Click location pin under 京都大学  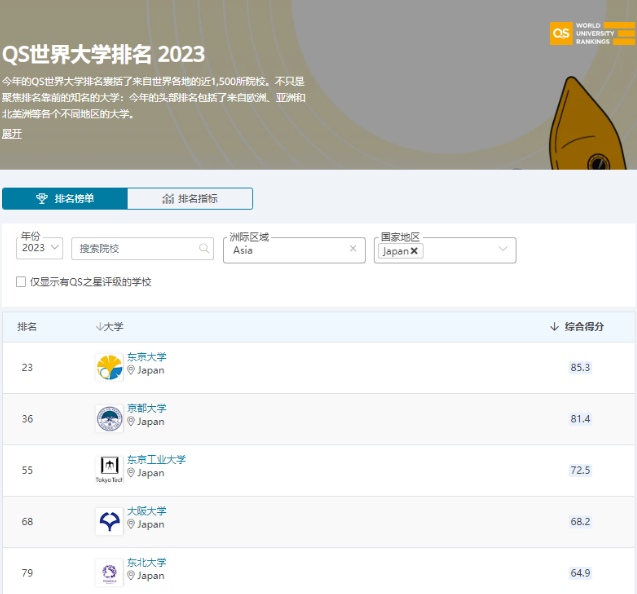coord(131,421)
